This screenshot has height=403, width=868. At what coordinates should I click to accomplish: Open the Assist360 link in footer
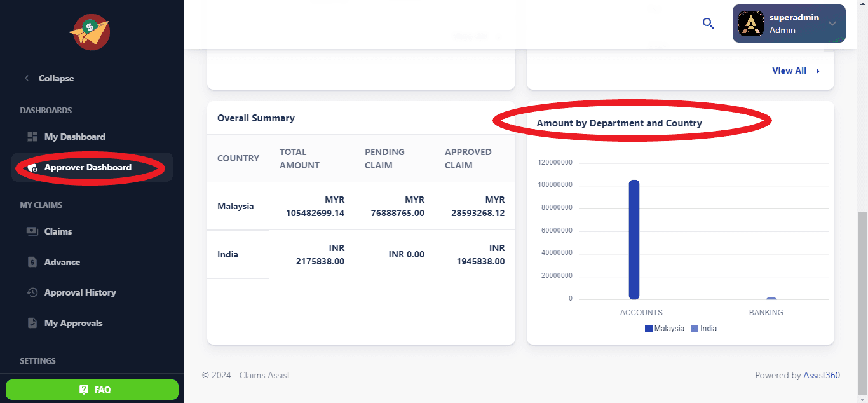[821, 375]
